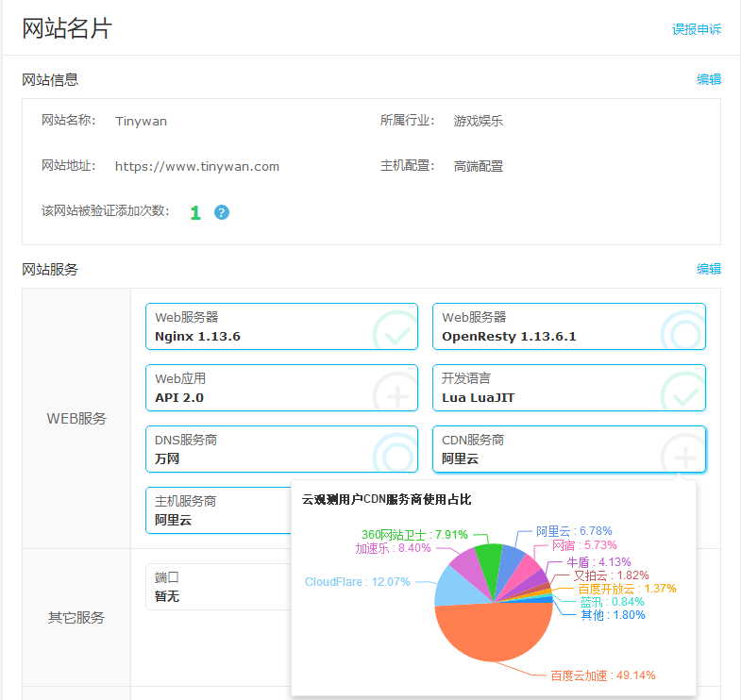Click the 百度云加速 49.14% chart label
The image size is (741, 700).
[602, 675]
